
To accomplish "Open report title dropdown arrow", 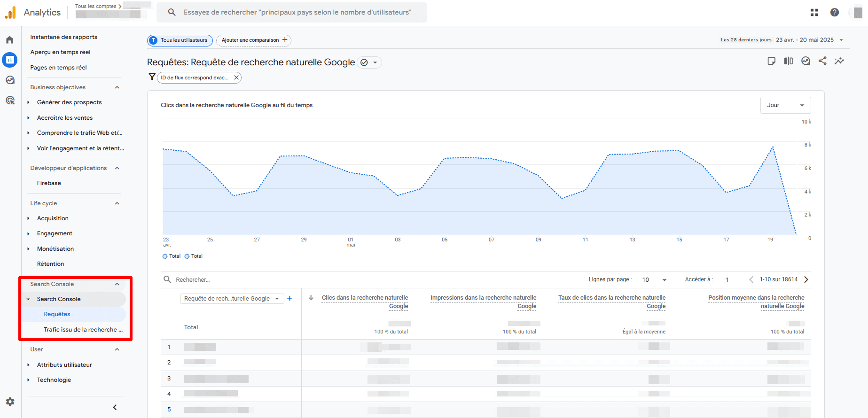I will point(375,62).
